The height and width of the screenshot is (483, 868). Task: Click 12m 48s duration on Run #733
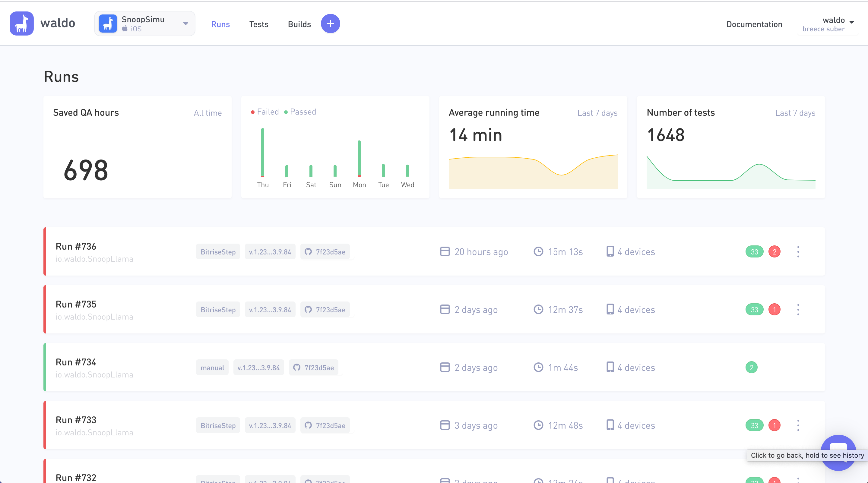565,425
